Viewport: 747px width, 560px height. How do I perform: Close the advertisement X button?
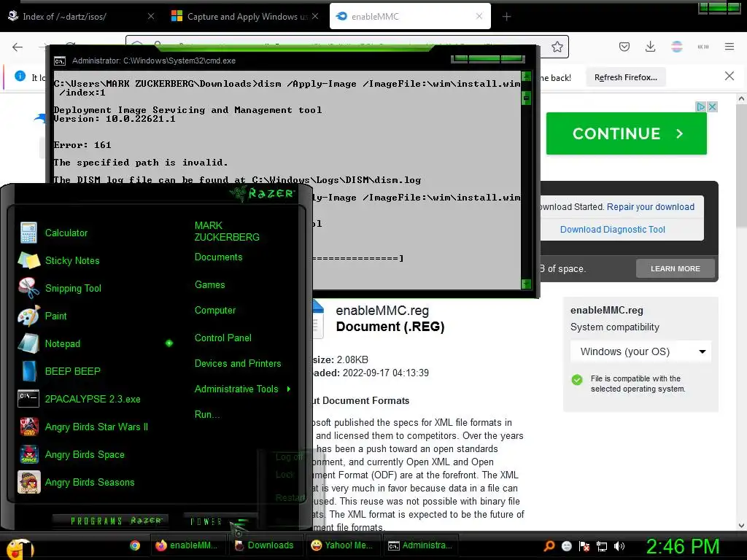(712, 106)
